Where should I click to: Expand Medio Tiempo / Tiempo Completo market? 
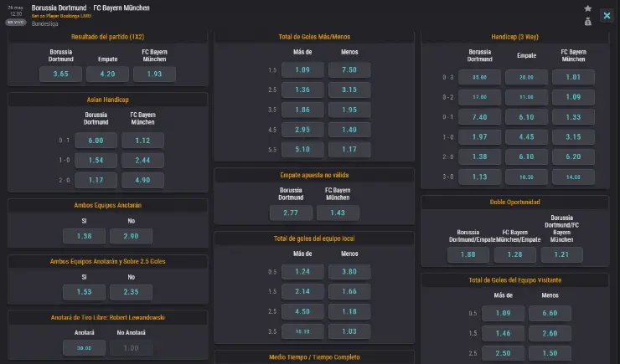pyautogui.click(x=314, y=356)
